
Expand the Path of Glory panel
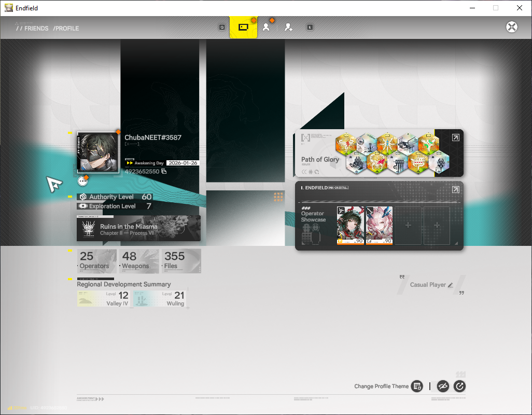pos(456,137)
